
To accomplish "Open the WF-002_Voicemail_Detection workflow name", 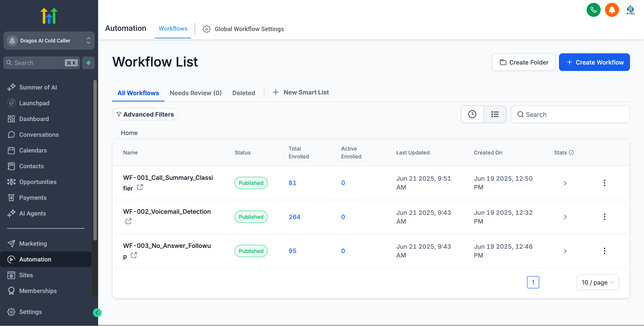I will [167, 211].
